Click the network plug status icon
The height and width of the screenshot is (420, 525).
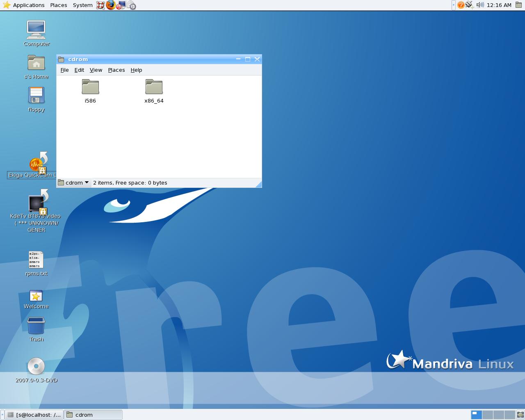(470, 5)
